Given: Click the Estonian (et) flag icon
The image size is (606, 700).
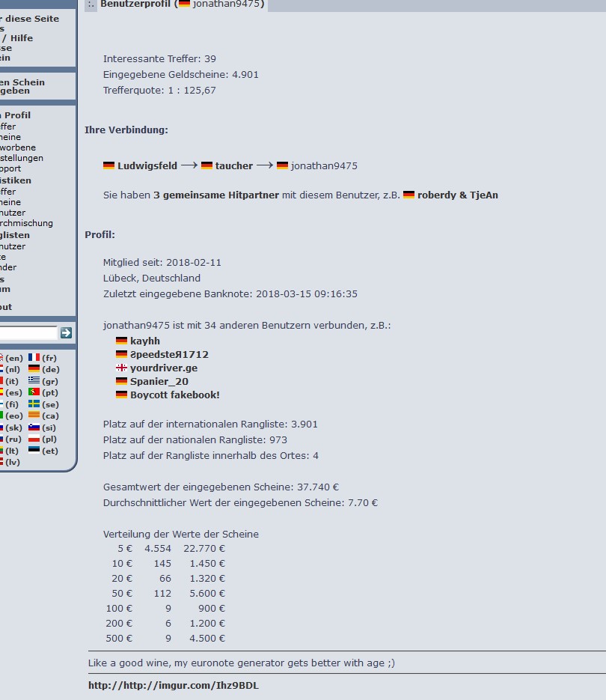Looking at the screenshot, I should [34, 450].
